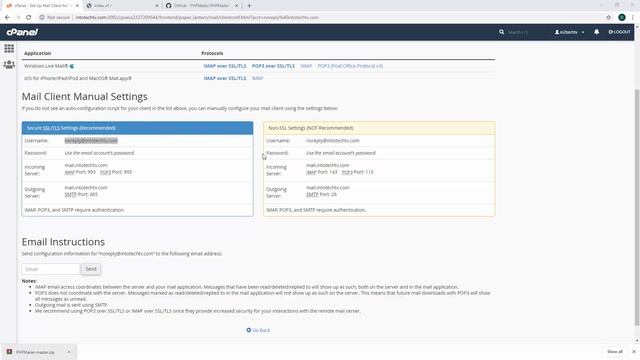Image resolution: width=640 pixels, height=360 pixels.
Task: Click the Email Instructions heading
Action: 63,242
